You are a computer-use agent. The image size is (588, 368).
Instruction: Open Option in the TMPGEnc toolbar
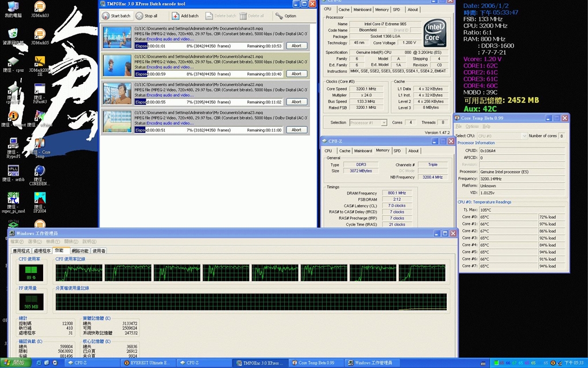(x=287, y=16)
